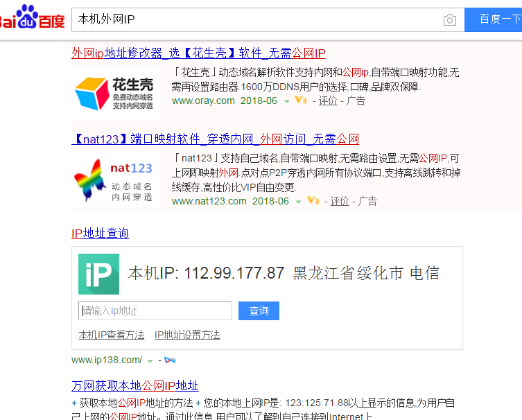Click 评价 link on the oray.com result
Viewport: 522px width, 420px height.
click(328, 100)
